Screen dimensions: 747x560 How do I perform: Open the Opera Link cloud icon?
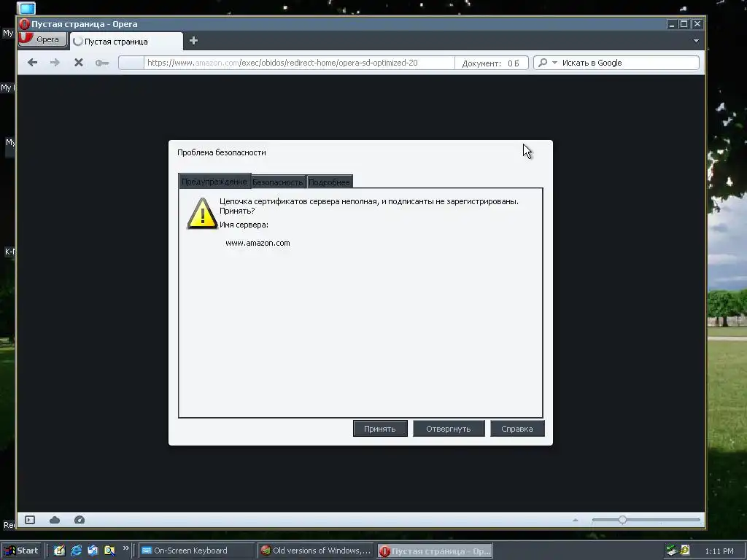[55, 519]
